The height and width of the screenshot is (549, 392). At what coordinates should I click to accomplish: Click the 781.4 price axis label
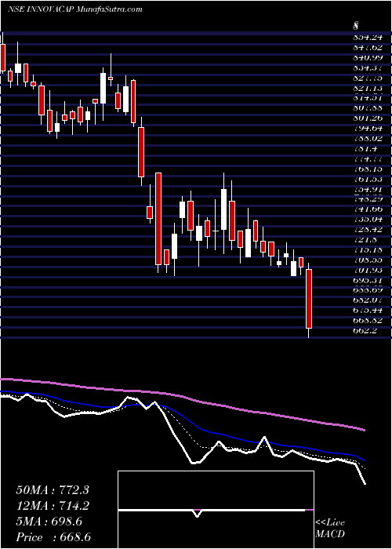(365, 149)
